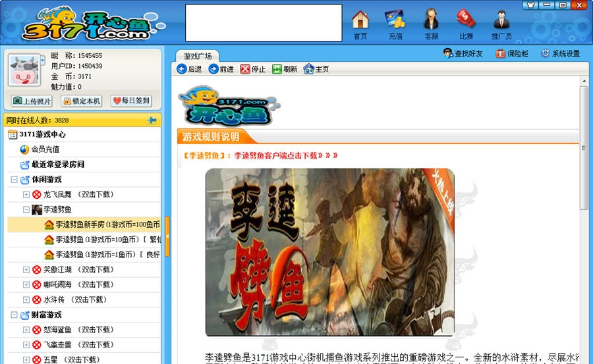
Task: Expand the 哪吒闹海 game node
Action: (26, 284)
